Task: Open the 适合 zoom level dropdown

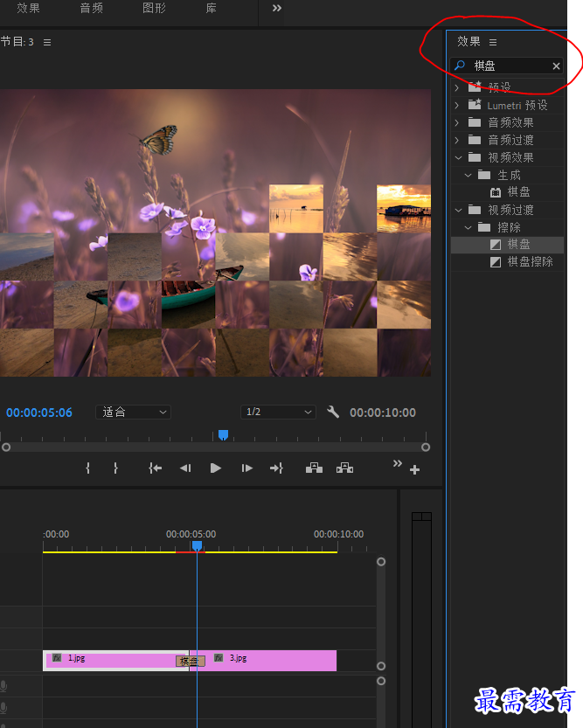Action: point(133,412)
